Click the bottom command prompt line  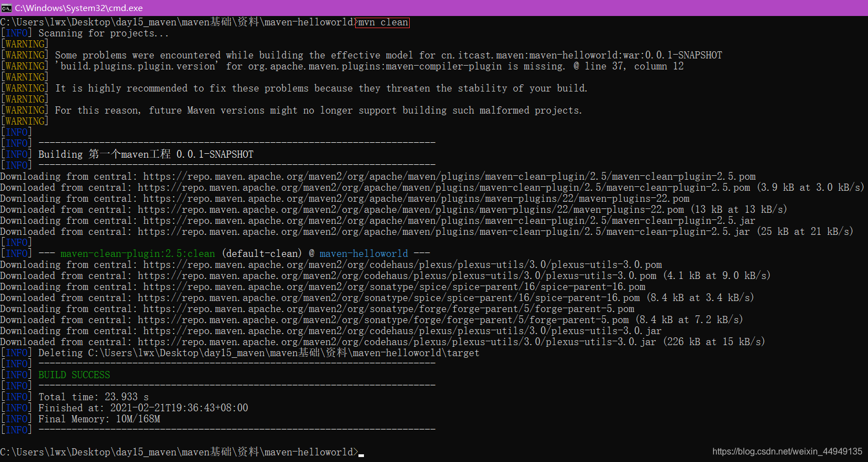point(182,452)
